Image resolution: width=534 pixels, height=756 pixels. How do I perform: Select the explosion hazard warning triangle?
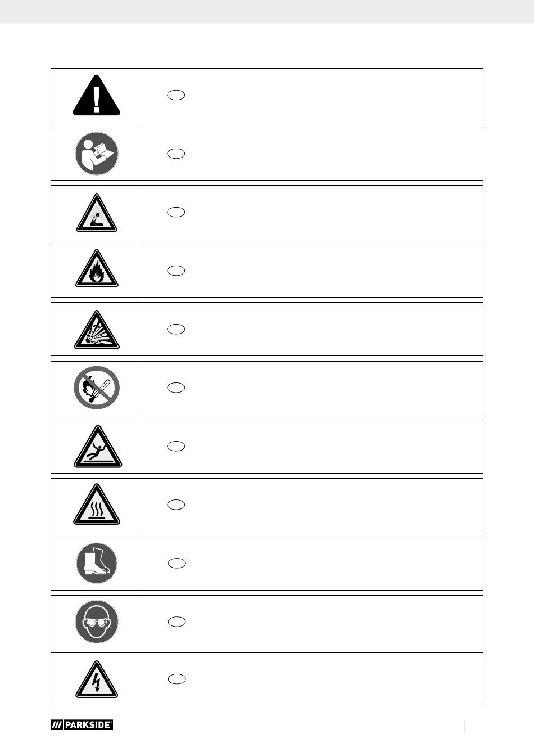tap(97, 330)
